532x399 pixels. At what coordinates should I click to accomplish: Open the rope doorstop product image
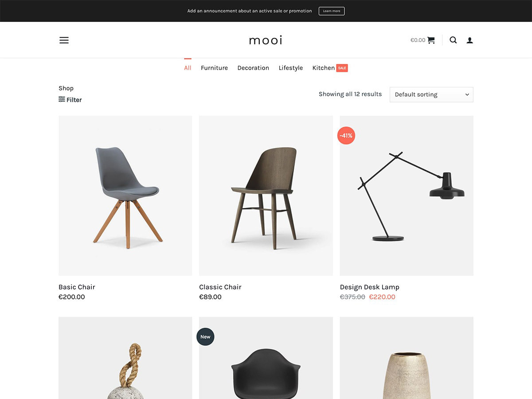[x=125, y=358]
